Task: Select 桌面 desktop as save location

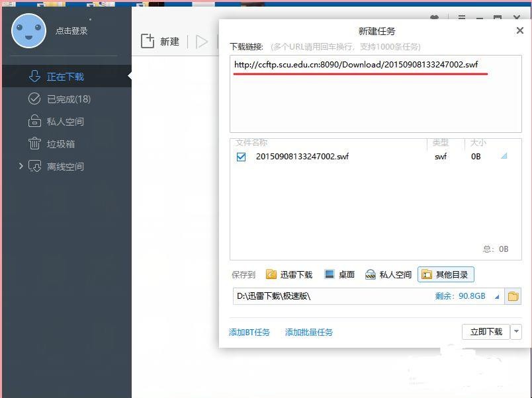Action: [339, 274]
